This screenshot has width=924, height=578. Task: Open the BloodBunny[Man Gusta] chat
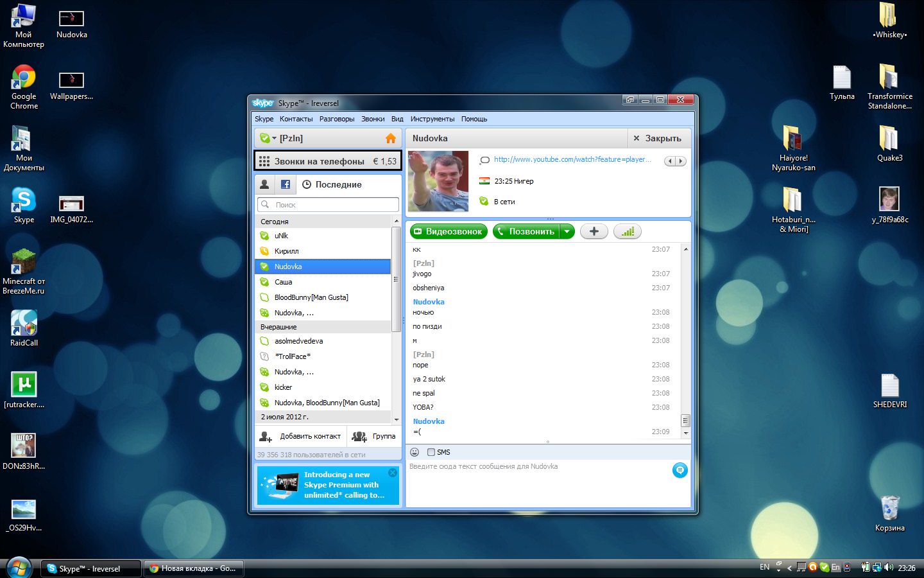click(x=323, y=297)
